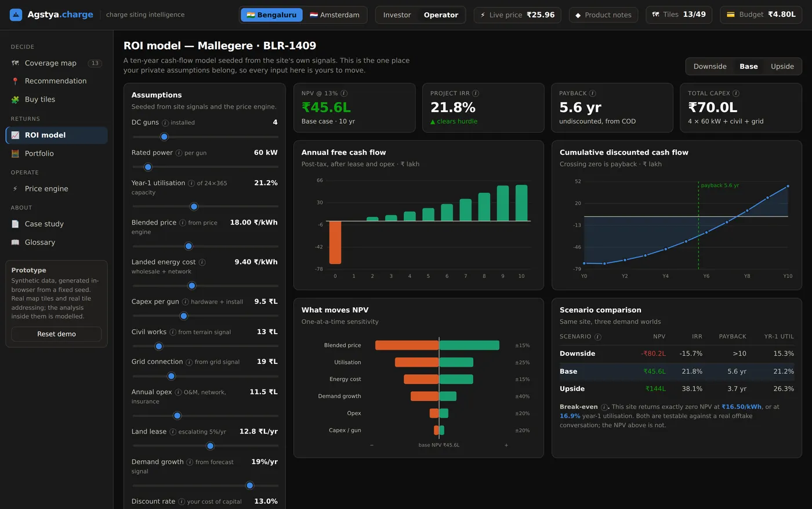Click the Coverage map sidebar icon
This screenshot has height=509, width=812.
15,63
